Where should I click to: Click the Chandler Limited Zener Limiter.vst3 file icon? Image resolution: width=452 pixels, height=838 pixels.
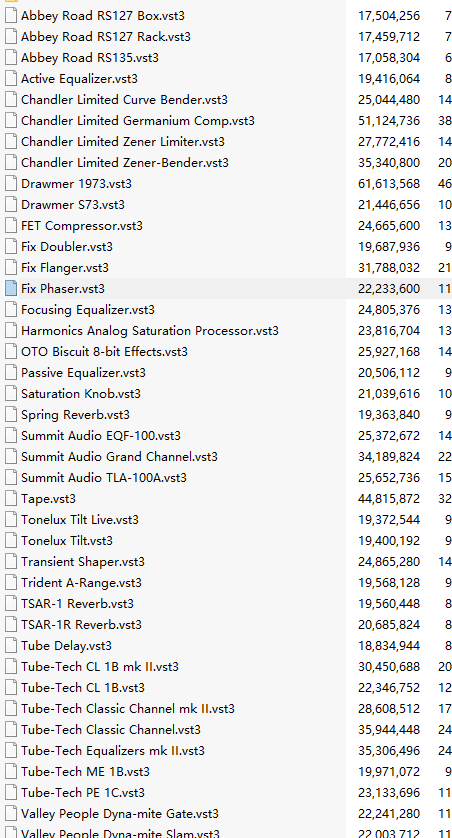(x=11, y=142)
